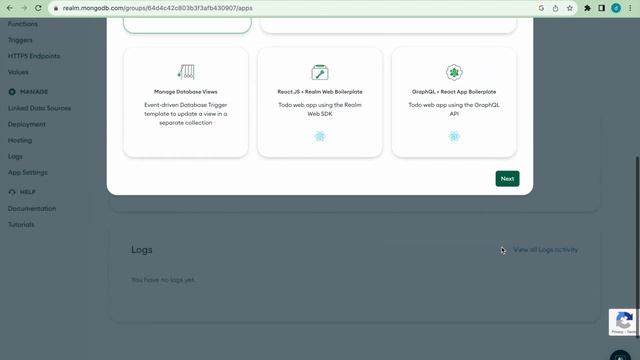The image size is (640, 360).
Task: Select the React.JS + Realm Web Boilerplate card
Action: [x=320, y=102]
